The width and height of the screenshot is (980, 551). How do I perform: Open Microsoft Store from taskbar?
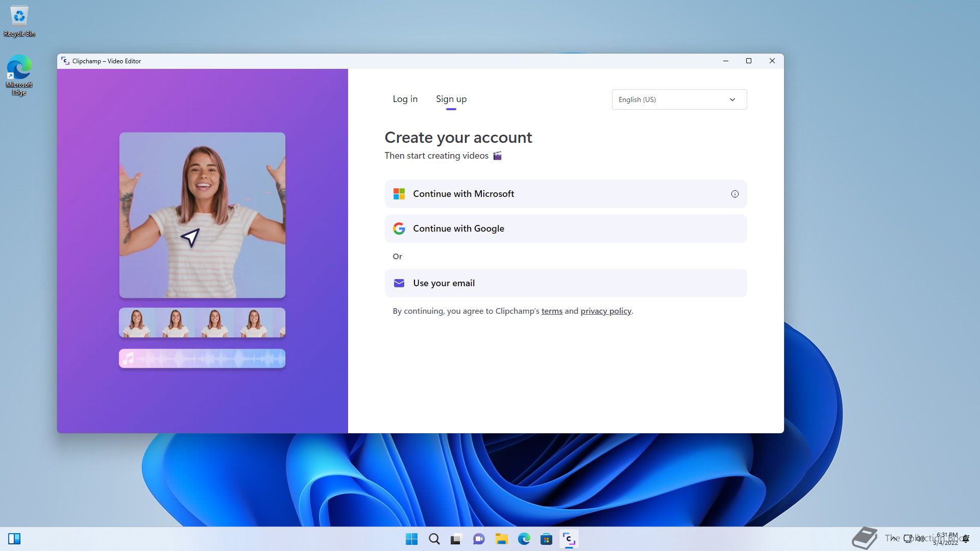coord(546,539)
